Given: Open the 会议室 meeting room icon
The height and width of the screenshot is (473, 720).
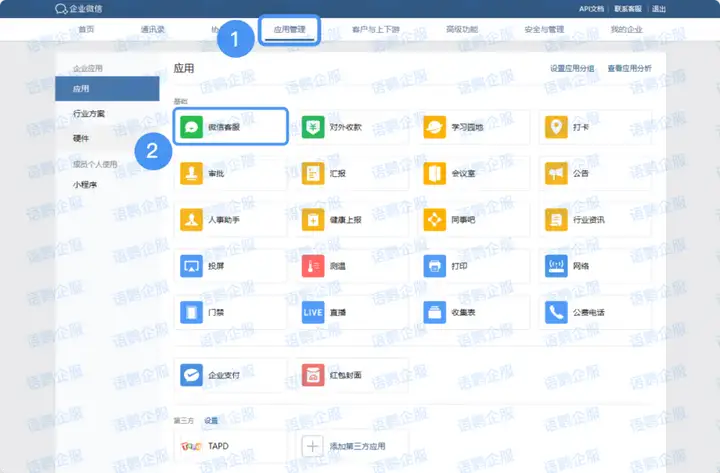Looking at the screenshot, I should [x=434, y=173].
